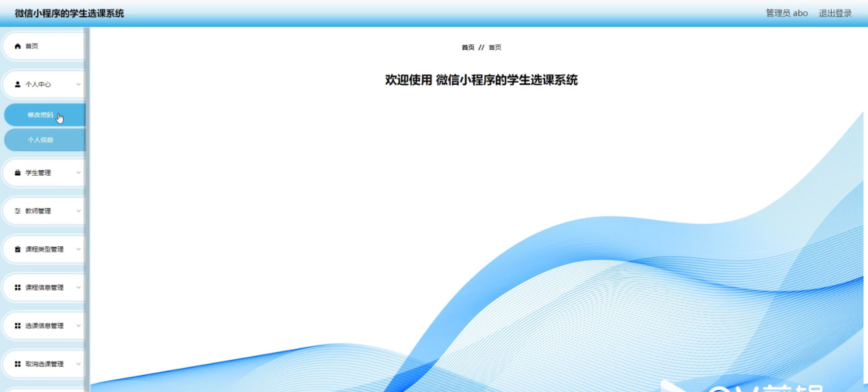
Task: Select the 教师管理 menu label
Action: [38, 211]
